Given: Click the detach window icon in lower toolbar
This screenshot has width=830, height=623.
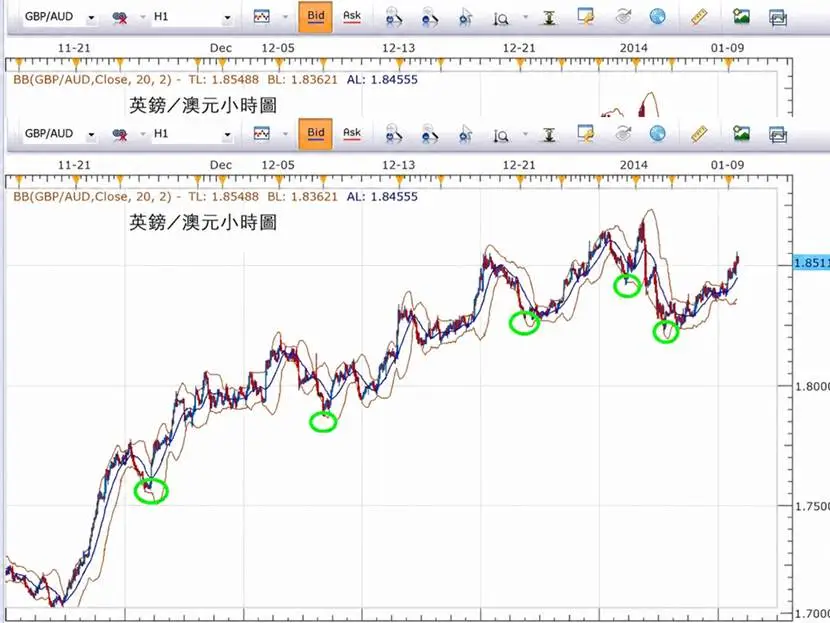Looking at the screenshot, I should [x=778, y=135].
